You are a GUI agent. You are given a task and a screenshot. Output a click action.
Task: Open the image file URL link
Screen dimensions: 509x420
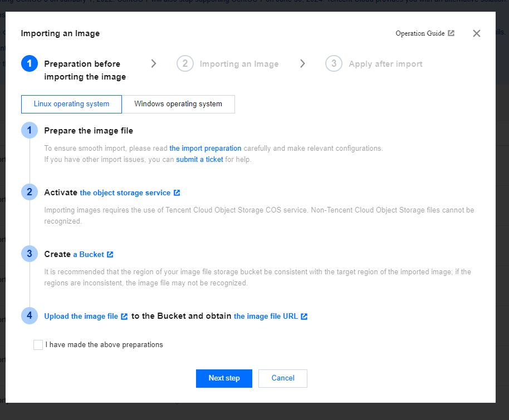tap(266, 317)
